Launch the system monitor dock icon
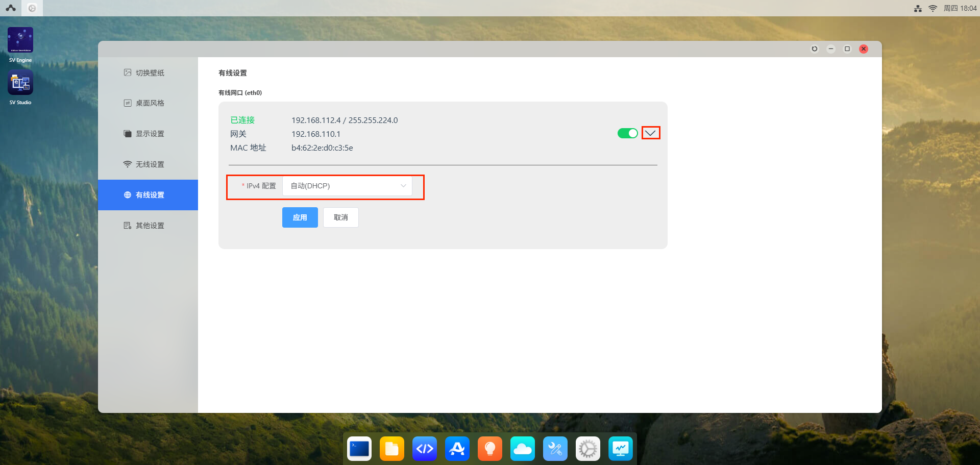The width and height of the screenshot is (980, 465). click(620, 449)
